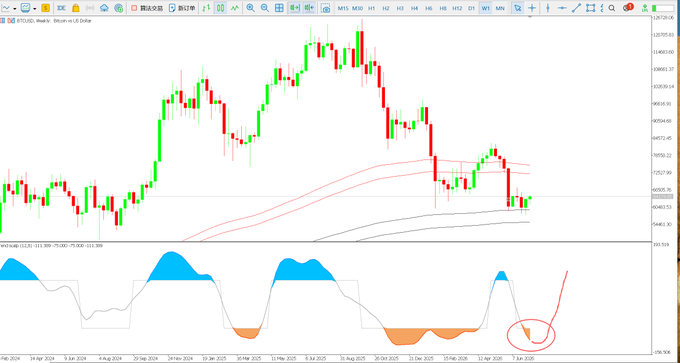
Task: Open the magnifier search icon
Action: tap(611, 8)
